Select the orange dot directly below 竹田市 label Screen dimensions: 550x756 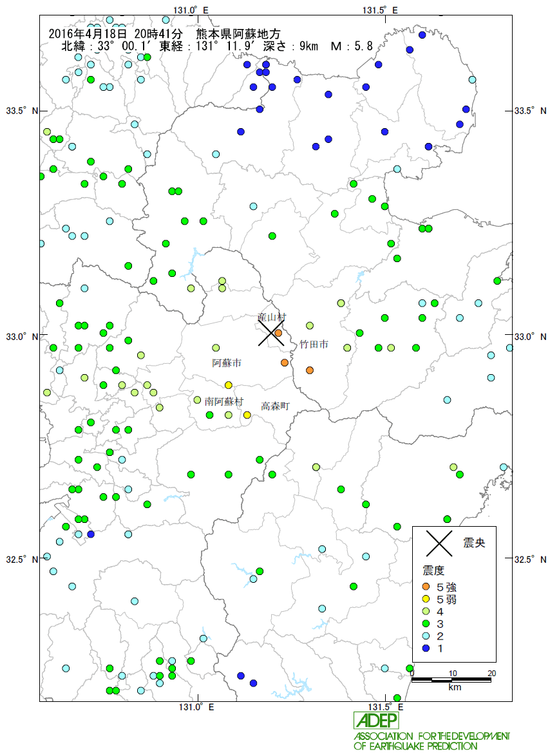coord(310,370)
